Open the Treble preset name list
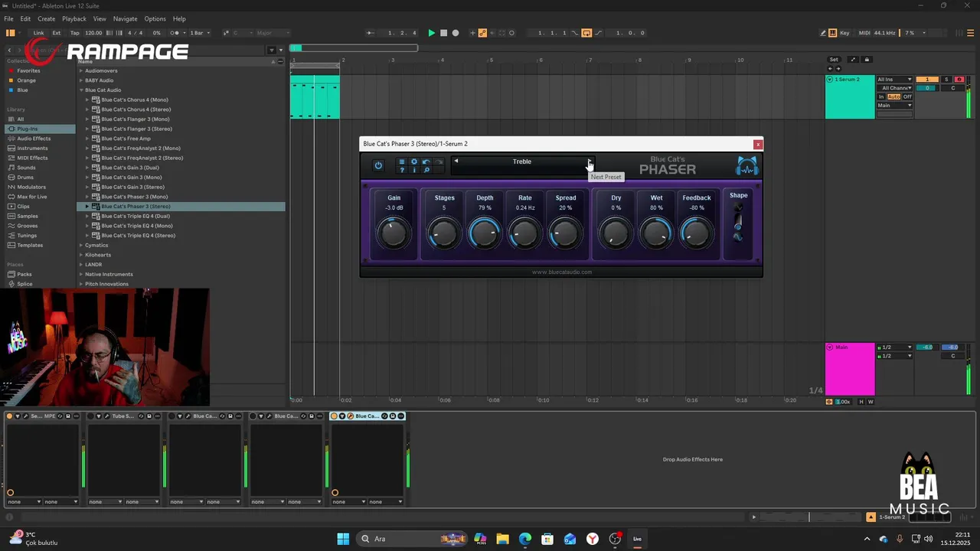The image size is (980, 551). pos(522,161)
